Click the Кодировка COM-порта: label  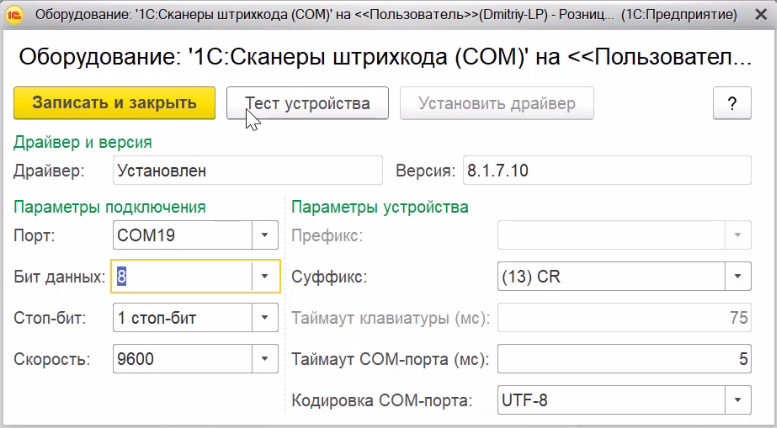pyautogui.click(x=382, y=400)
